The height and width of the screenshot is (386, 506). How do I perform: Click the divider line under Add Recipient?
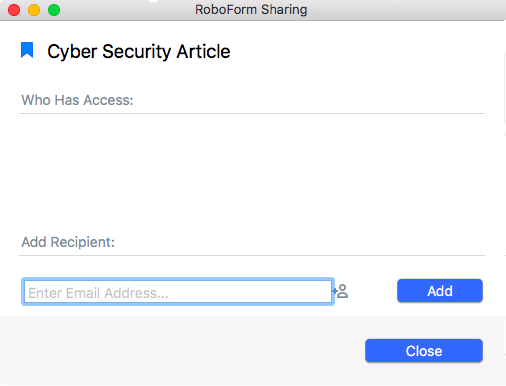click(x=252, y=255)
